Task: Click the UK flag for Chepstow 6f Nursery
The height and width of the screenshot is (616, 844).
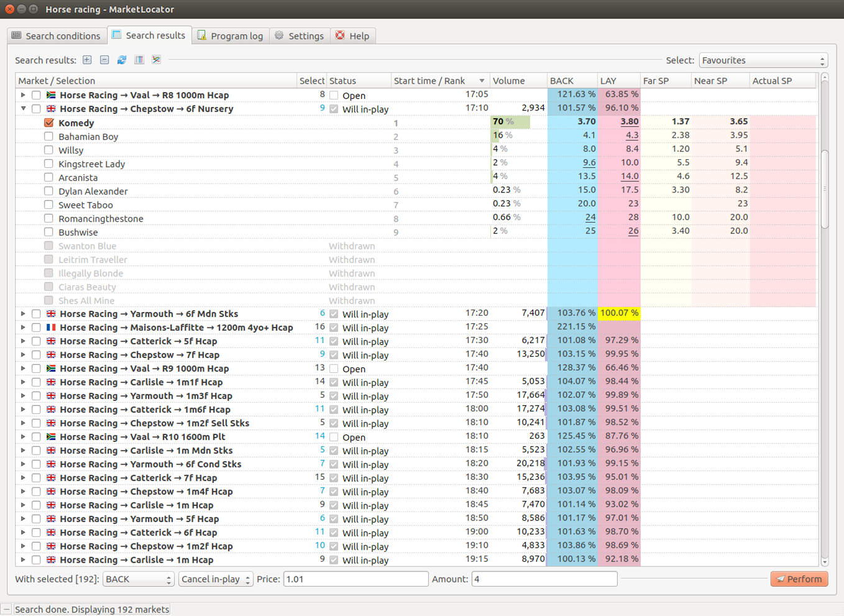Action: (51, 109)
